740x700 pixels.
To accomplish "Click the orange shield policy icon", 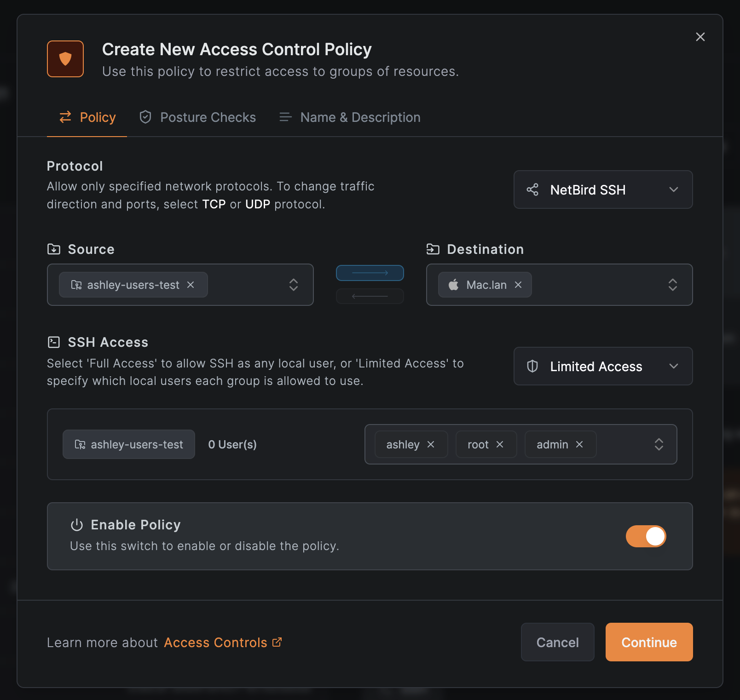I will (x=65, y=59).
